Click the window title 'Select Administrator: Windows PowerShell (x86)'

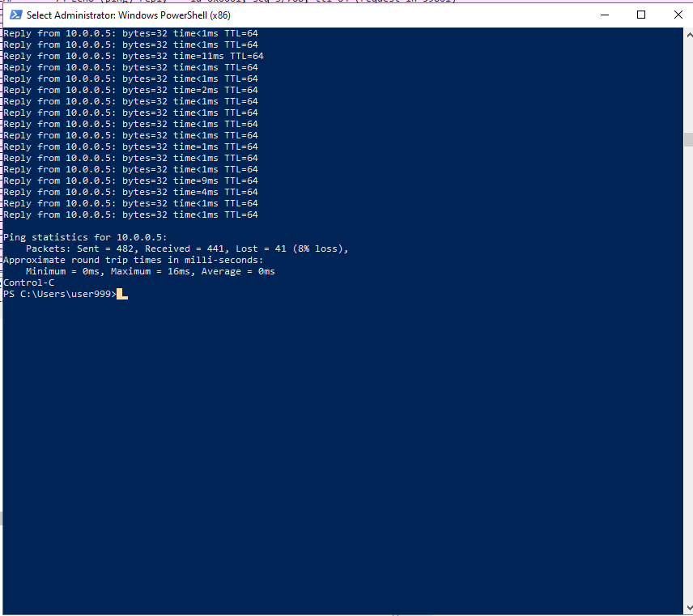click(129, 15)
